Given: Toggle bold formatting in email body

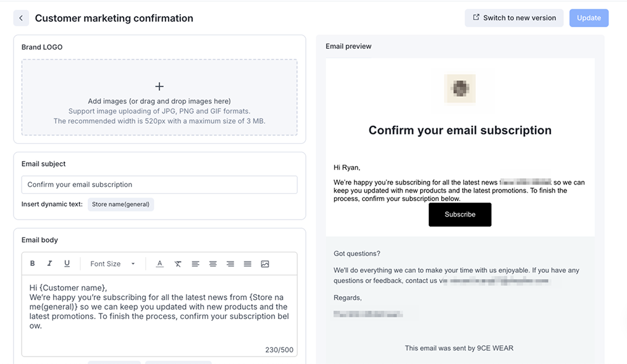Looking at the screenshot, I should click(33, 264).
